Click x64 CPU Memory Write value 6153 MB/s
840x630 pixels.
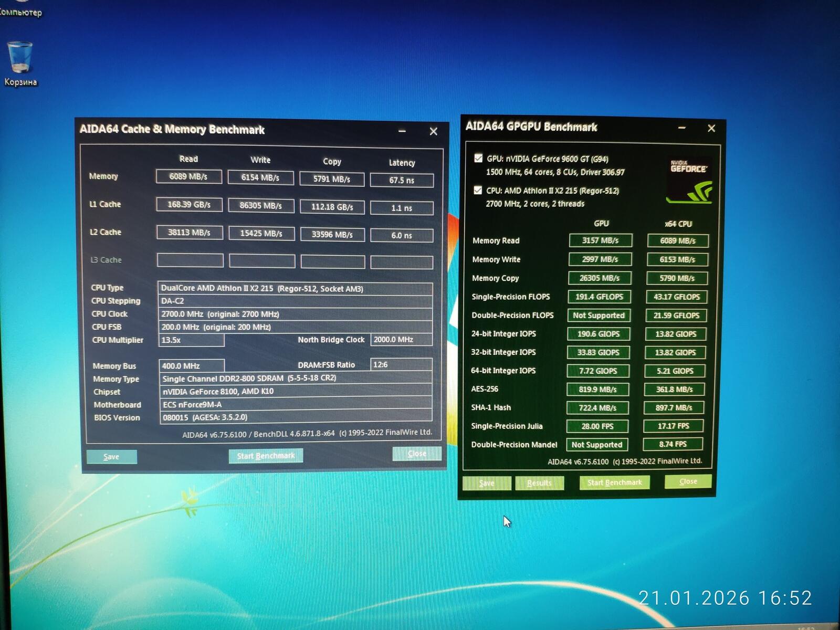677,259
